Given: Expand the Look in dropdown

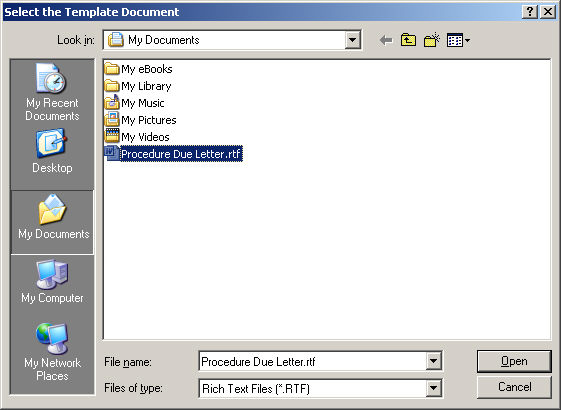Looking at the screenshot, I should 352,40.
